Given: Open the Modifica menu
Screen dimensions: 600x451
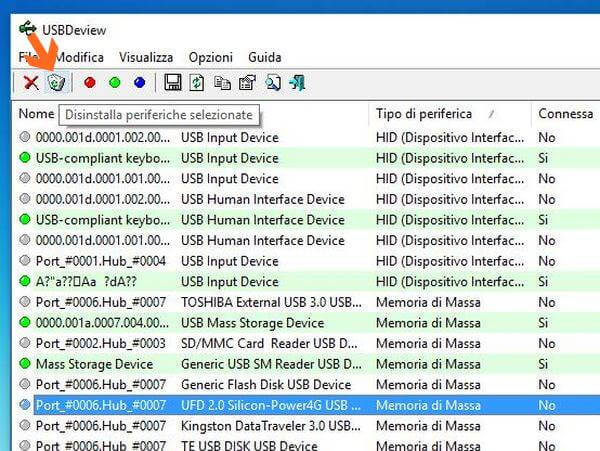Looking at the screenshot, I should pyautogui.click(x=79, y=57).
